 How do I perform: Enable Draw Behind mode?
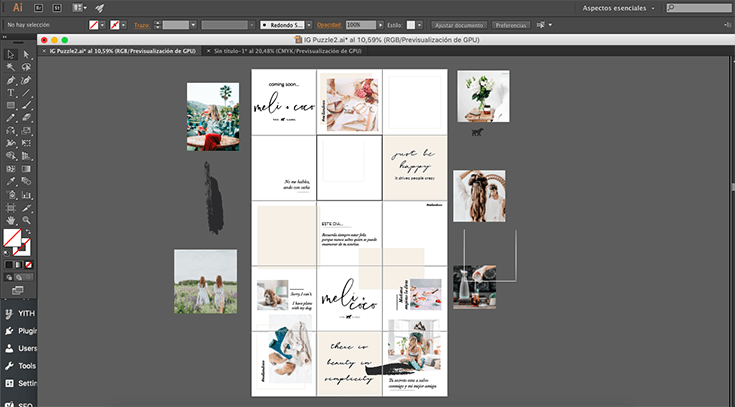coord(18,278)
